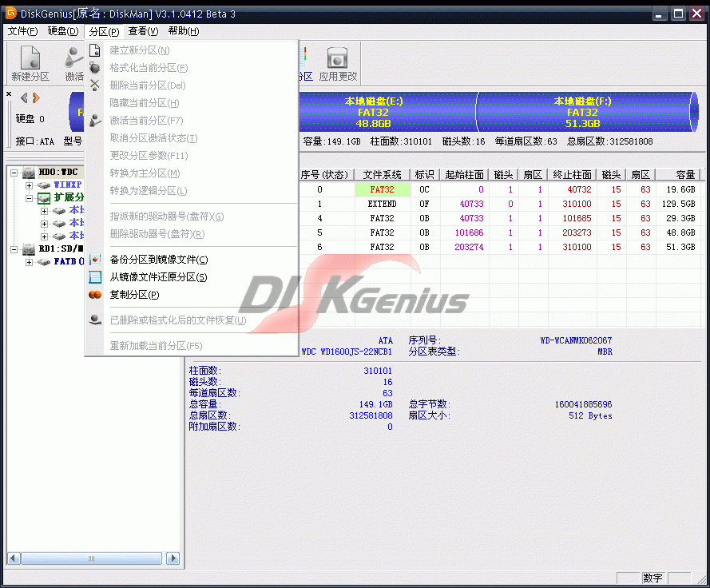Close the open 分区(P) menu

pyautogui.click(x=104, y=31)
